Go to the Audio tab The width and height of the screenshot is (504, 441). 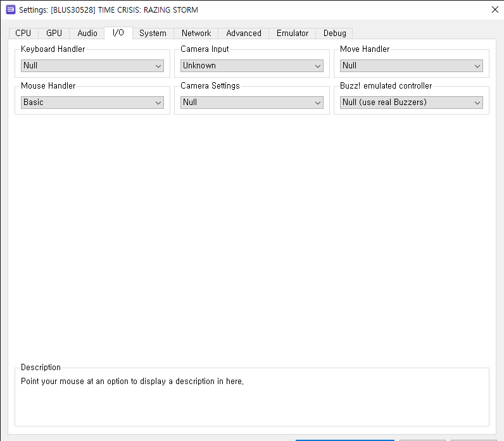[x=87, y=34]
